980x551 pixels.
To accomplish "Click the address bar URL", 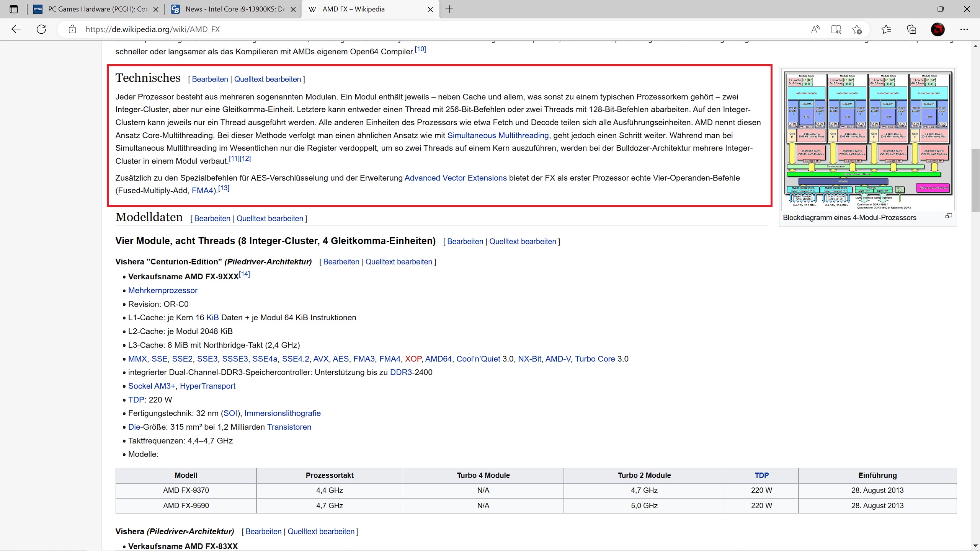I will (153, 29).
